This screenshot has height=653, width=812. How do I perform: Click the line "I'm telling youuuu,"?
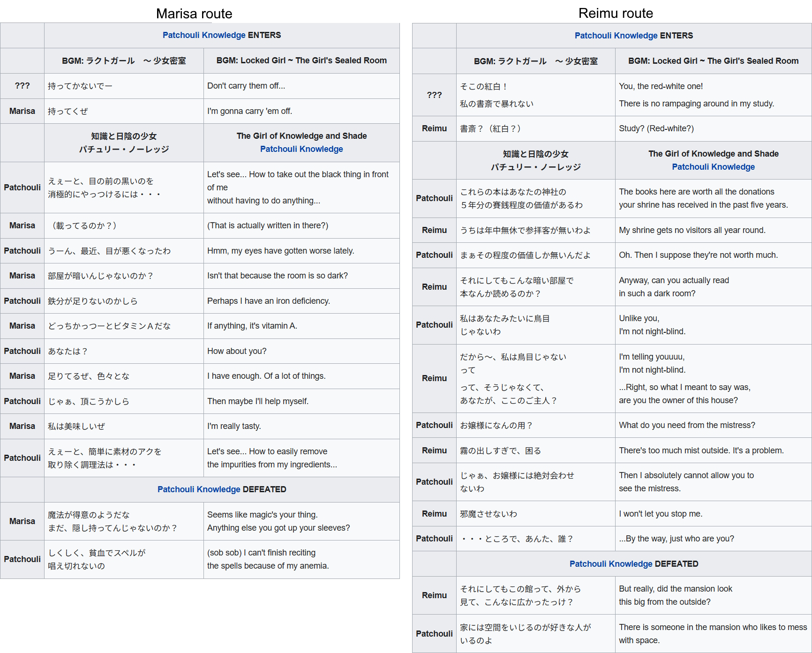[652, 357]
